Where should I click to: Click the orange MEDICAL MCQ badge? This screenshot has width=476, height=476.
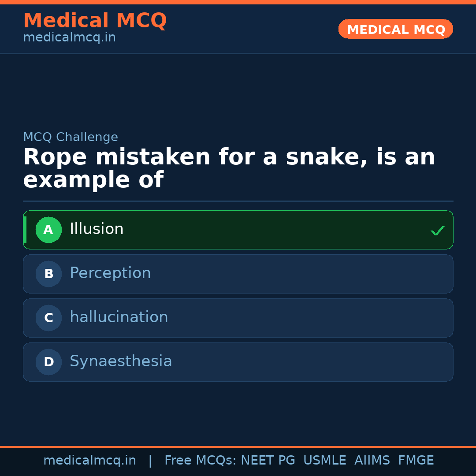click(x=396, y=29)
